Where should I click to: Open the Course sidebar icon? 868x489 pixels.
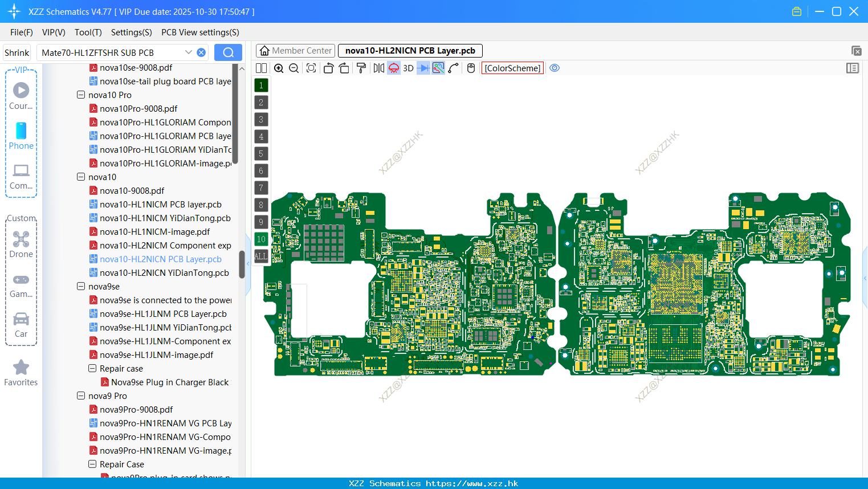21,96
